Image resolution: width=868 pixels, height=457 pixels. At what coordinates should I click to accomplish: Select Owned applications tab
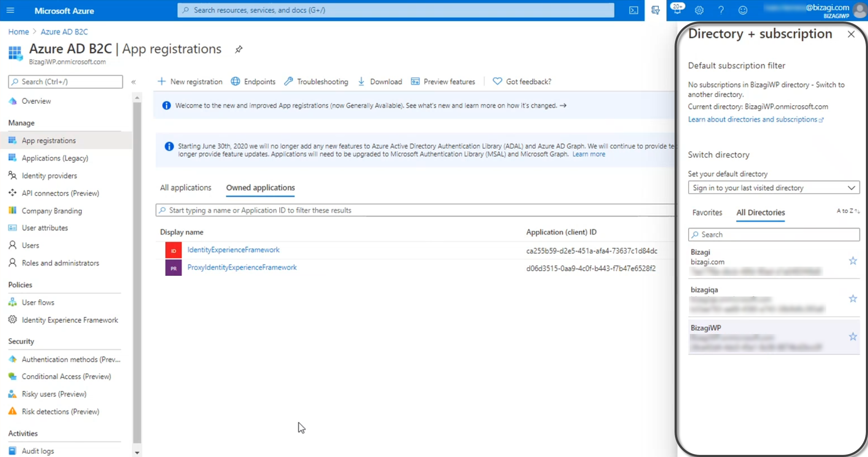[260, 188]
